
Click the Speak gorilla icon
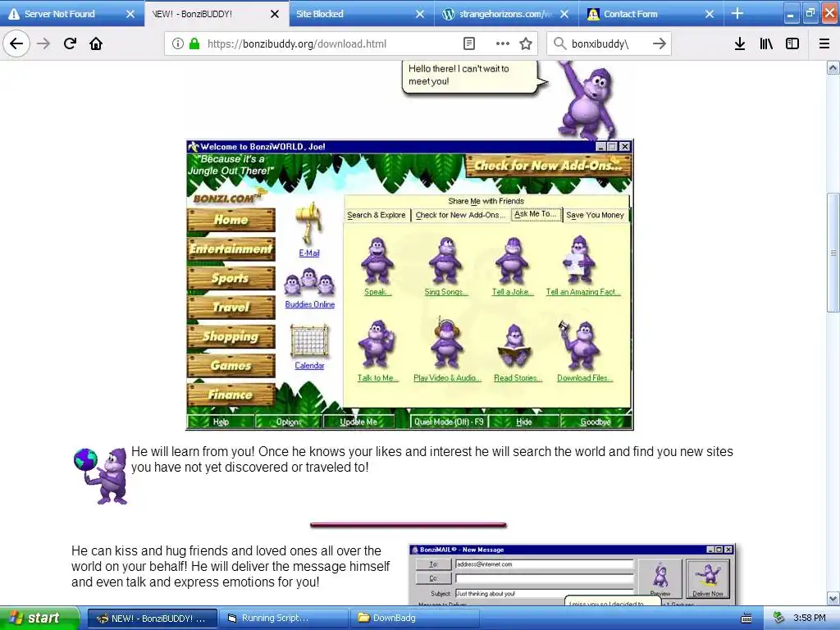click(377, 261)
